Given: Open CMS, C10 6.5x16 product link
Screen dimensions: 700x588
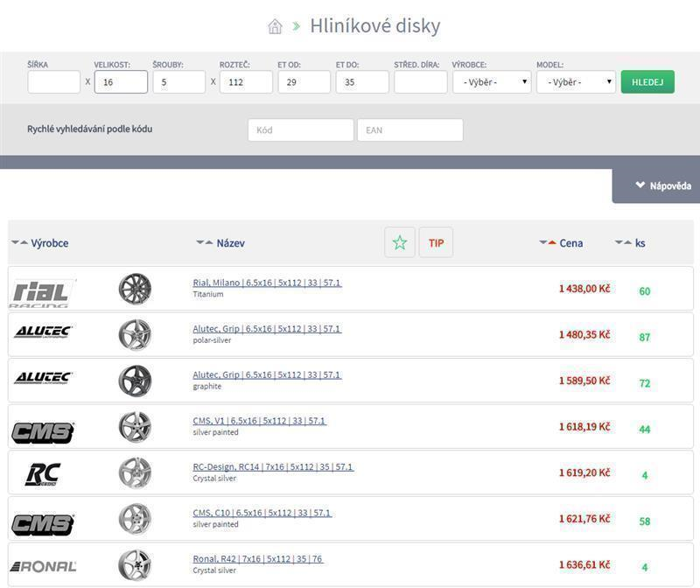Looking at the screenshot, I should pyautogui.click(x=262, y=513).
